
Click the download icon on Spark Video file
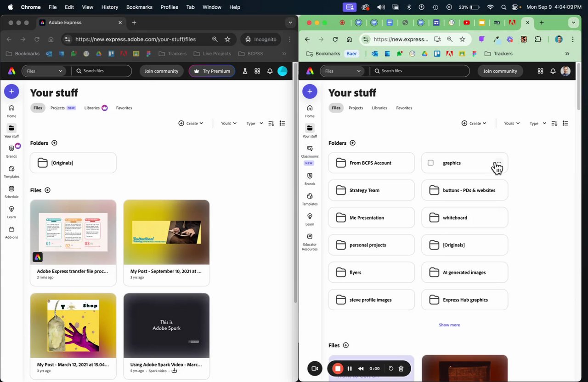pyautogui.click(x=174, y=371)
